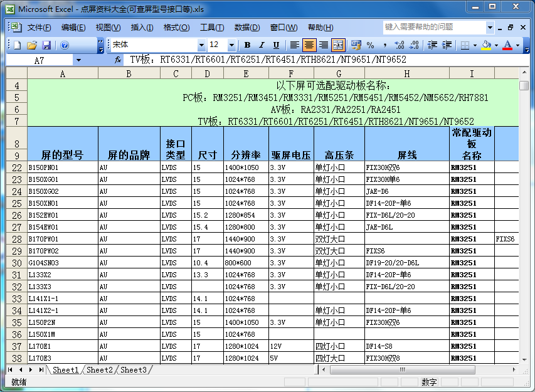Toggle Underline formatting

pyautogui.click(x=276, y=45)
